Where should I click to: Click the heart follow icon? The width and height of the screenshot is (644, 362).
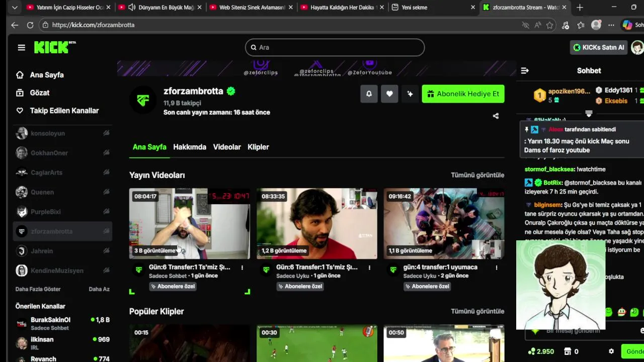pyautogui.click(x=389, y=94)
